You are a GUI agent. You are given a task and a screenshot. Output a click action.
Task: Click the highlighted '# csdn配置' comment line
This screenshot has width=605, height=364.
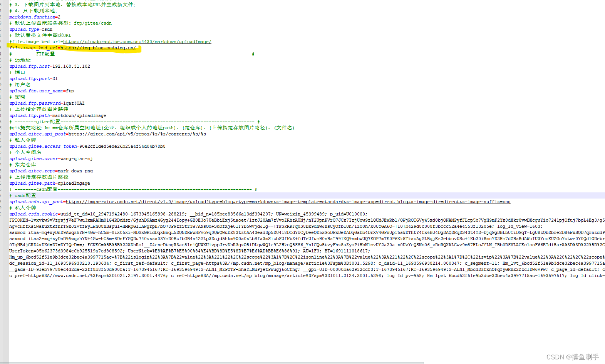point(23,195)
